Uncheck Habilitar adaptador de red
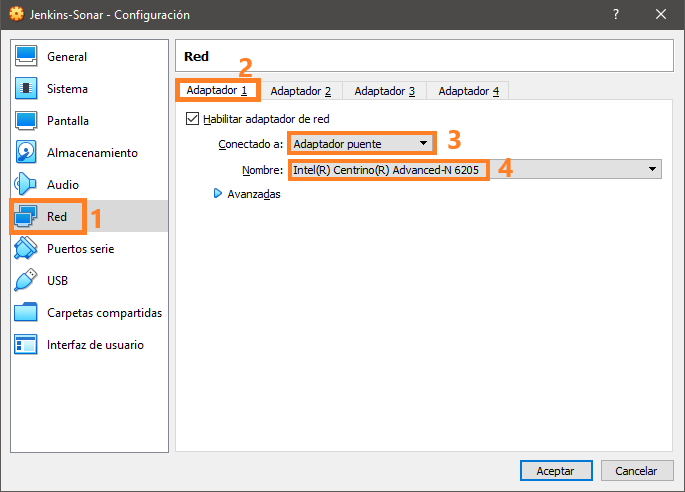Screen dimensions: 685x492 pos(193,119)
